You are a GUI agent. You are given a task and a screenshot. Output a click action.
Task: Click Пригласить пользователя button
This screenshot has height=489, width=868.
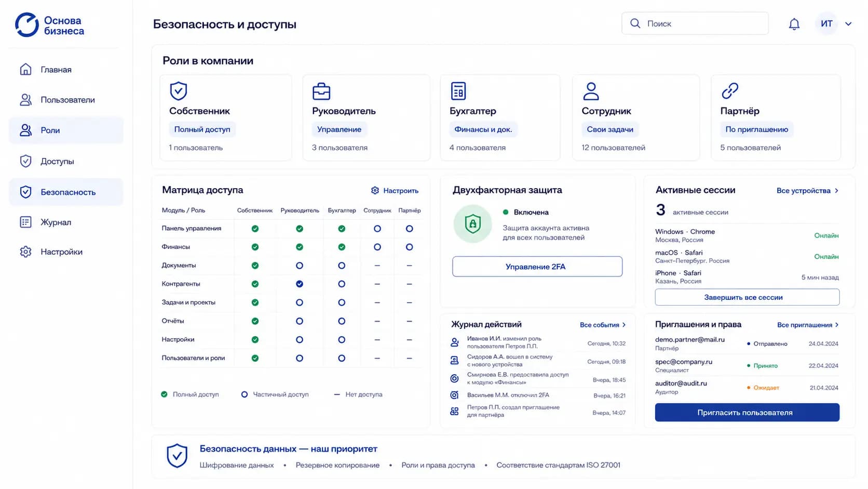pos(747,413)
